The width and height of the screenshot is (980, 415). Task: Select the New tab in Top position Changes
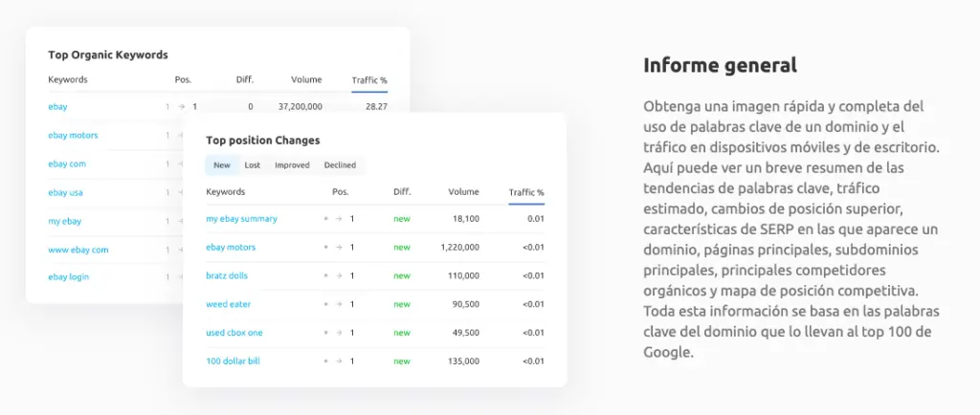[222, 165]
